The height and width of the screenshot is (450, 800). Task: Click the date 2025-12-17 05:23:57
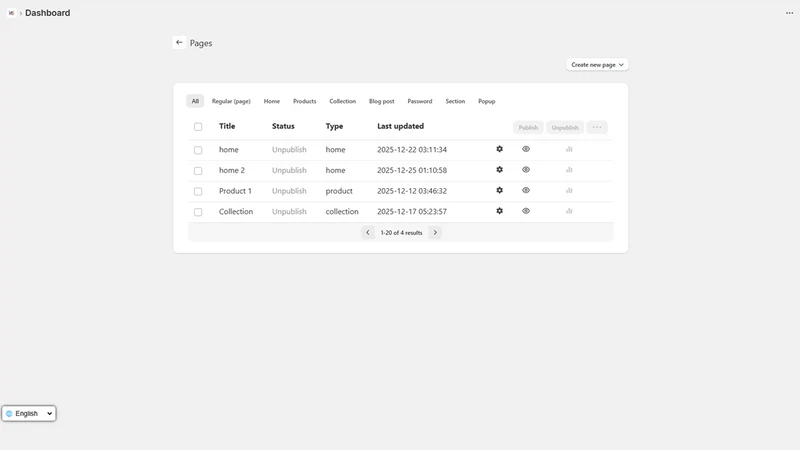click(412, 211)
